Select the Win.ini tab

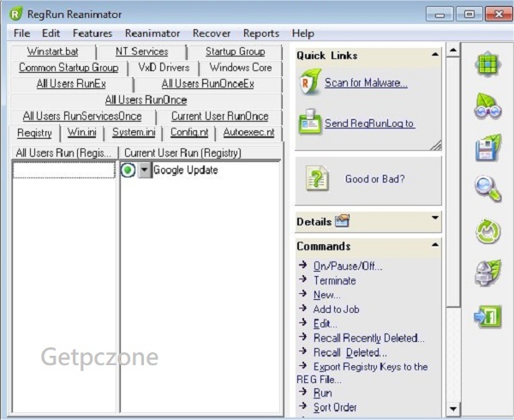click(x=82, y=132)
